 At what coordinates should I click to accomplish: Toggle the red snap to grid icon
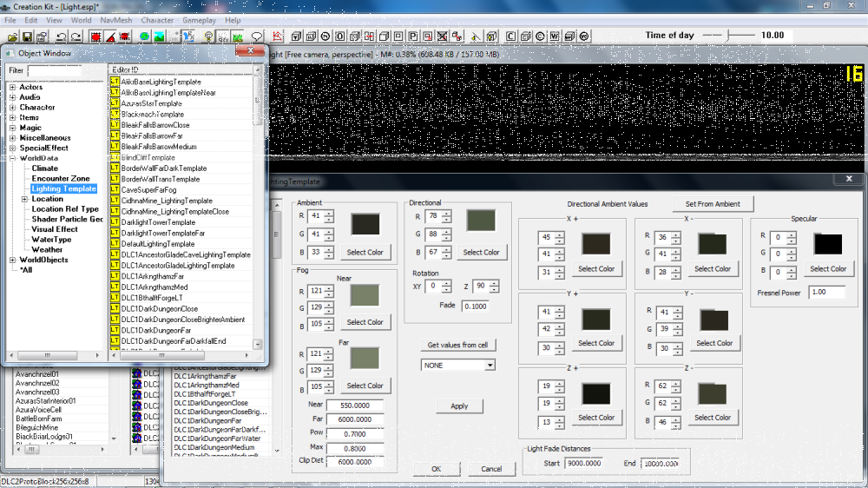(x=95, y=36)
